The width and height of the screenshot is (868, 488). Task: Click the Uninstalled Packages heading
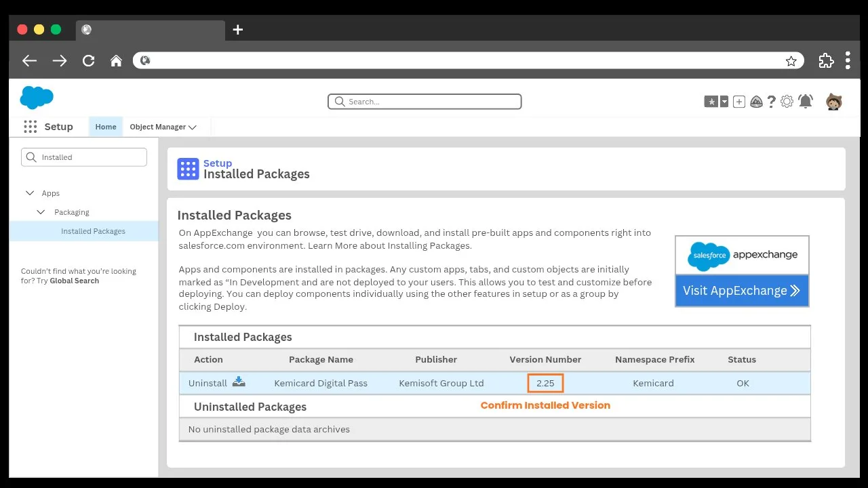tap(250, 407)
